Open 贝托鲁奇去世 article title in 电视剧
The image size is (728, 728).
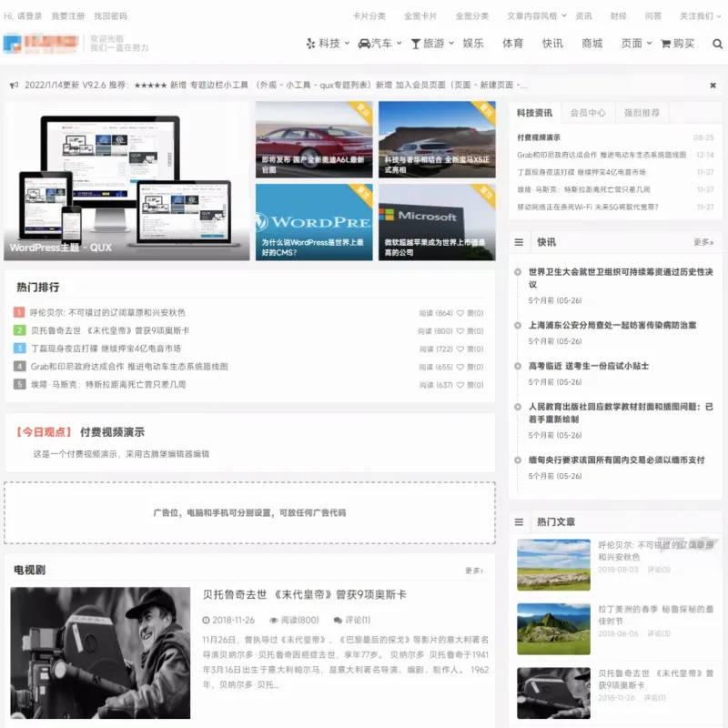pyautogui.click(x=305, y=595)
